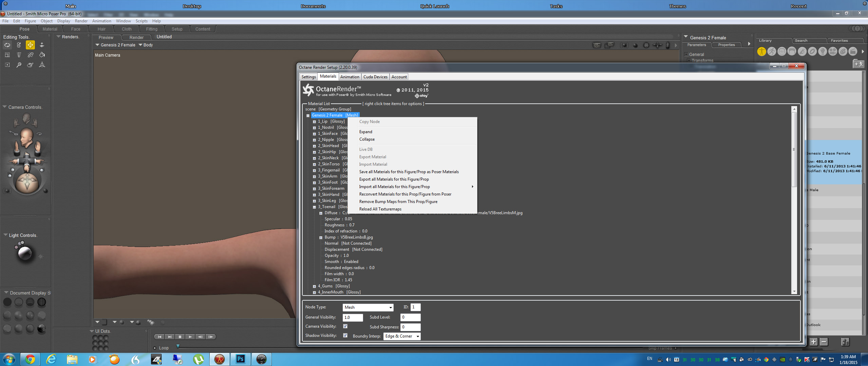Viewport: 868px width, 366px height.
Task: Open the Cameras category in Library
Action: [x=833, y=52]
